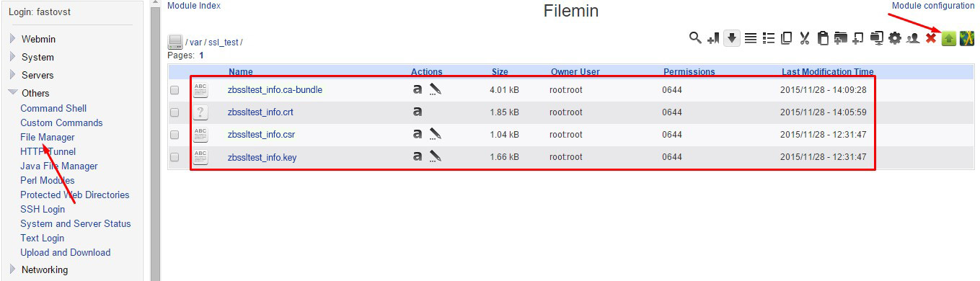Click the select all lines icon
This screenshot has width=980, height=281.
751,39
